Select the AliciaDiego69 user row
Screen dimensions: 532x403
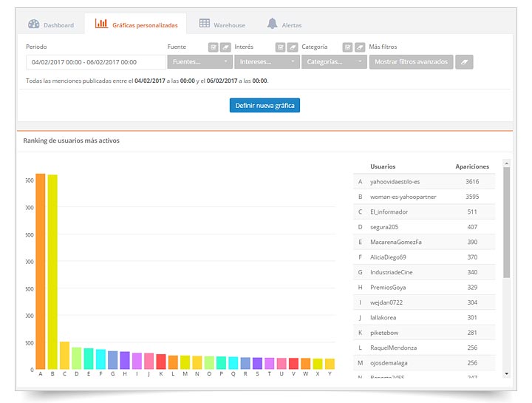(x=424, y=257)
